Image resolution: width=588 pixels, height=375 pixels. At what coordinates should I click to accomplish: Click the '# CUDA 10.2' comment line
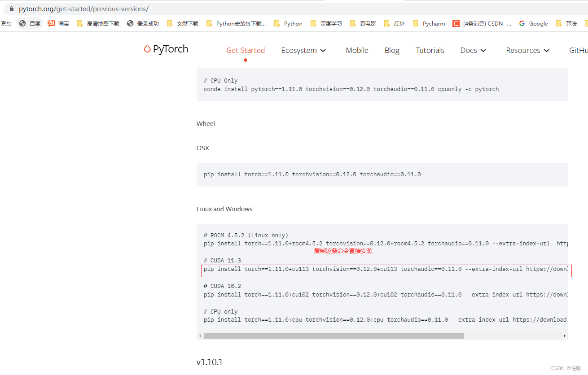(x=222, y=286)
